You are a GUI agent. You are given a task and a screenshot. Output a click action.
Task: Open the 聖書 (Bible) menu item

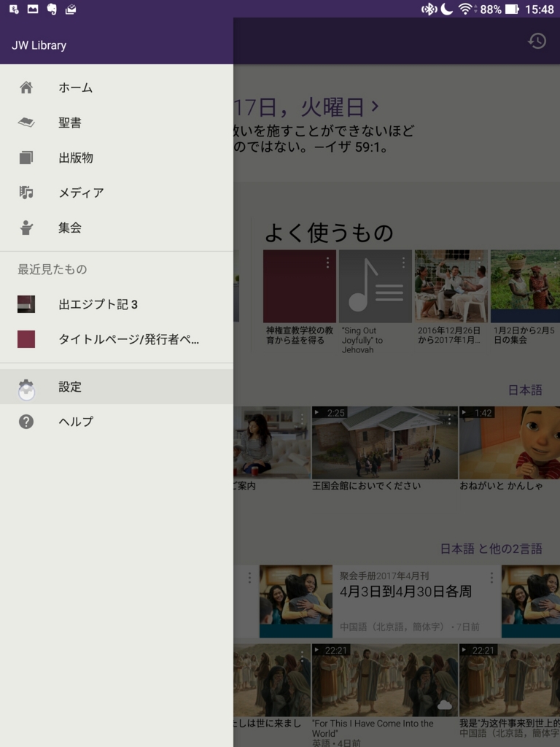116,123
